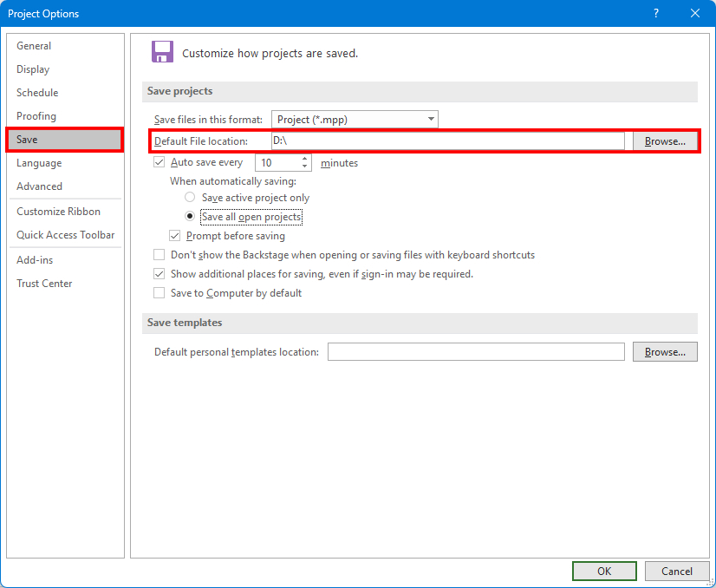Confirm changes with OK
This screenshot has height=588, width=716.
tap(604, 571)
